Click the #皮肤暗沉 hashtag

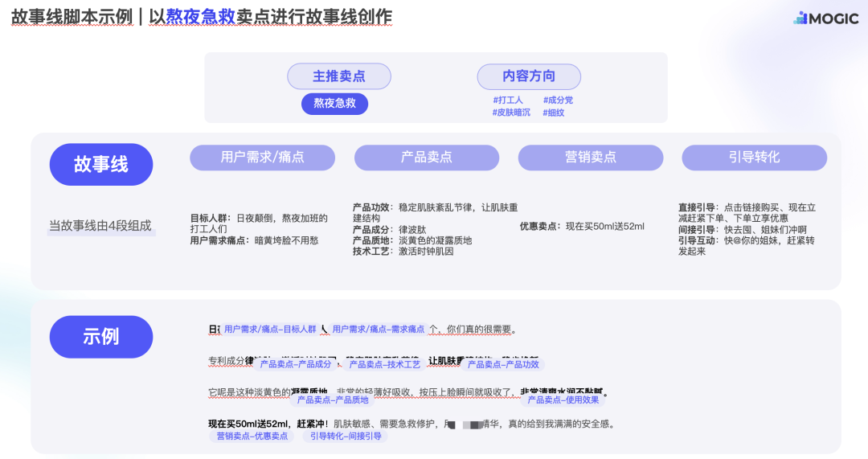511,113
